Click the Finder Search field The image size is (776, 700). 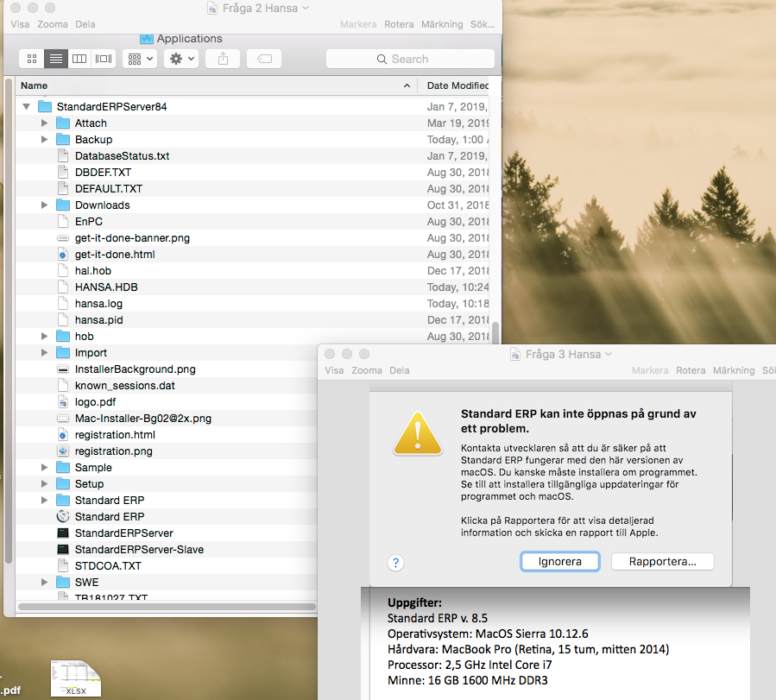410,59
